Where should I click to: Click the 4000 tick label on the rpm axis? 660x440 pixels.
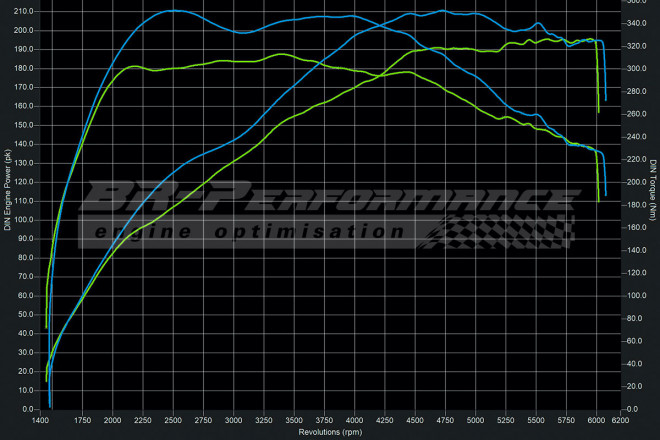pos(355,423)
